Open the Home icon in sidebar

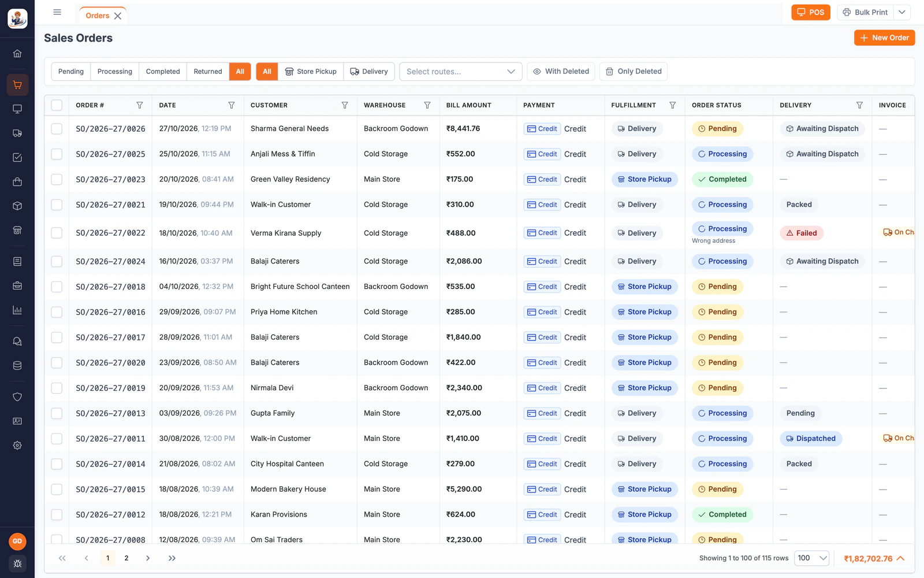coord(17,54)
